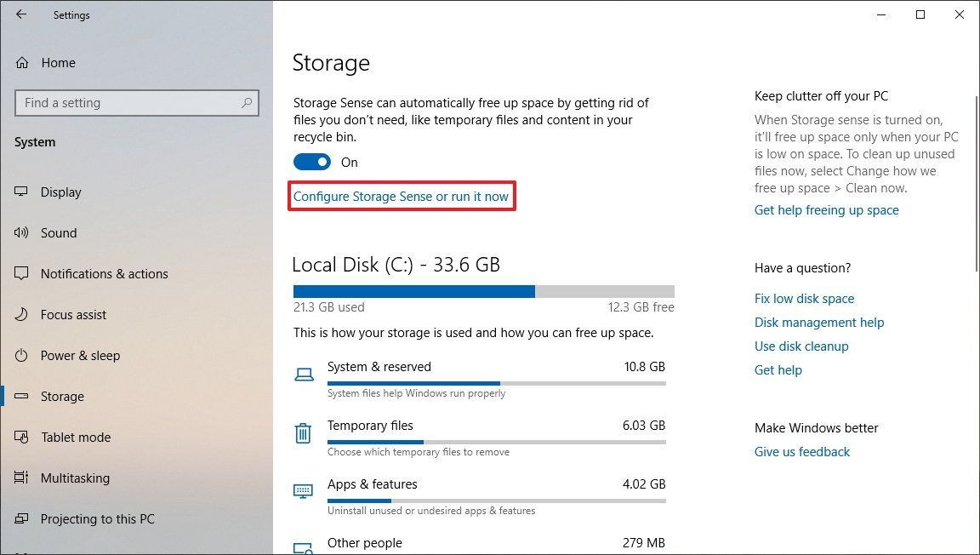The width and height of the screenshot is (980, 555).
Task: Click the Find a setting search field
Action: click(136, 102)
